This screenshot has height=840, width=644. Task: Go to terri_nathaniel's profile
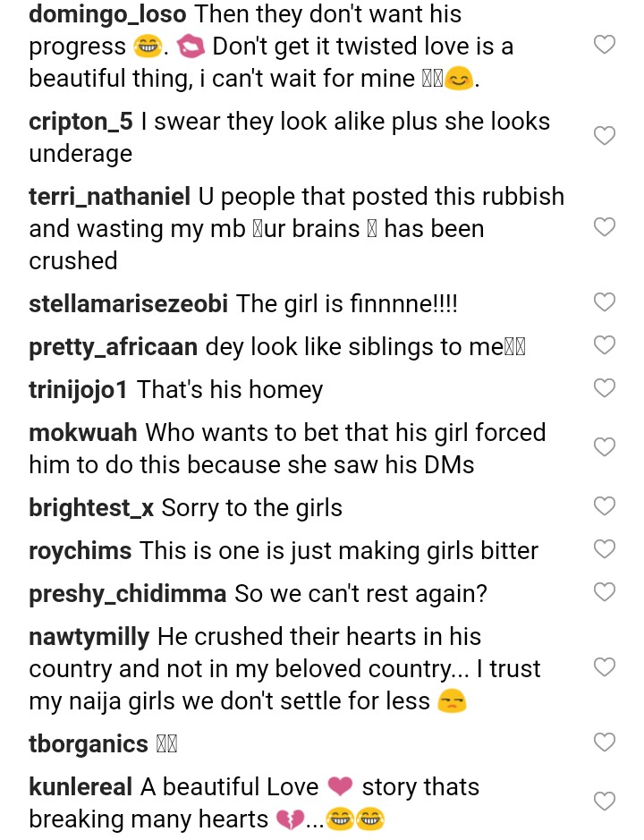pos(110,197)
